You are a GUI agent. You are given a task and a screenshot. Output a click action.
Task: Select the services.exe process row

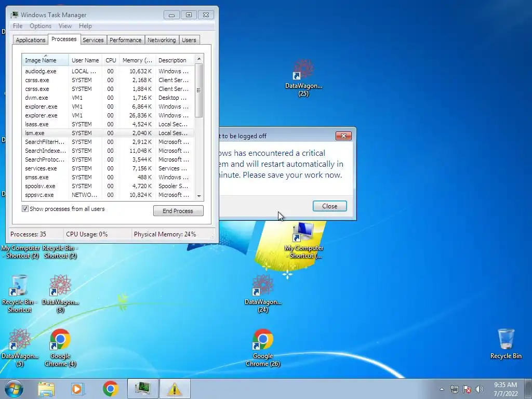coord(108,168)
